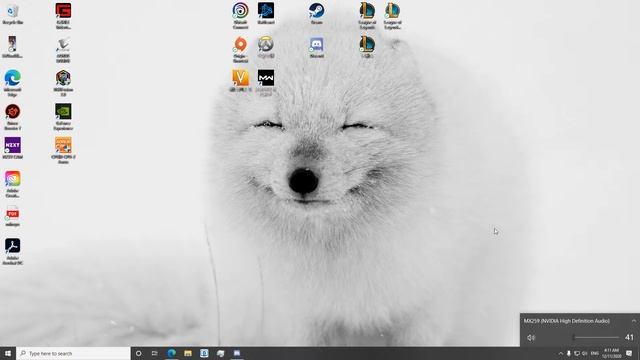Open Task View from the taskbar
This screenshot has height=360, width=640.
click(x=155, y=353)
